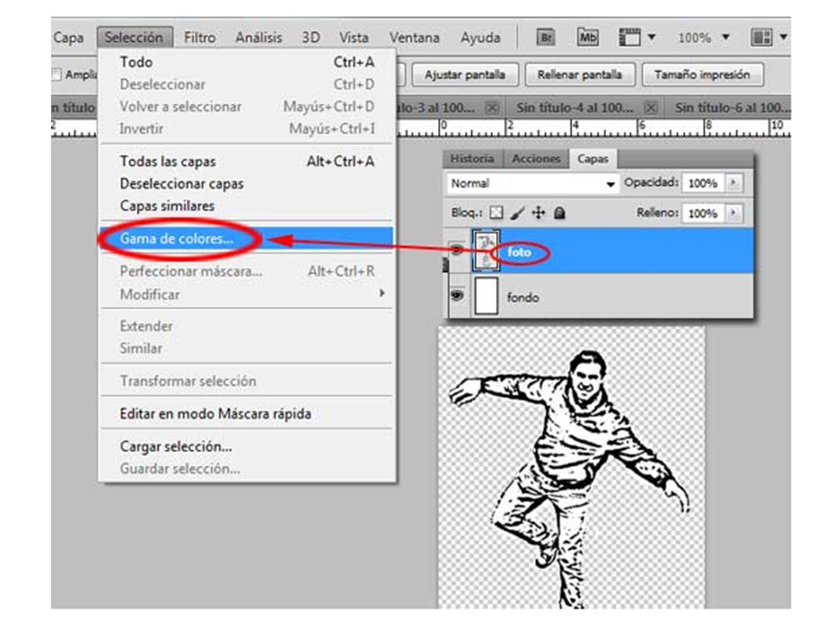Lock position move icon in Capas
Screen dimensions: 840x630
(538, 213)
